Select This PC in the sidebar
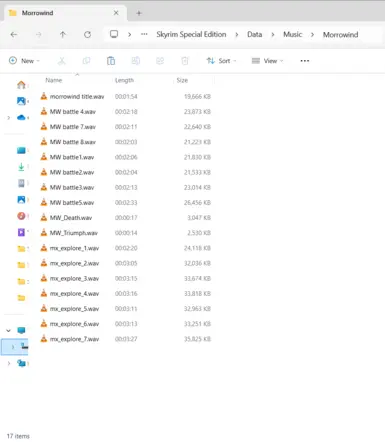This screenshot has height=442, width=385. tap(21, 330)
